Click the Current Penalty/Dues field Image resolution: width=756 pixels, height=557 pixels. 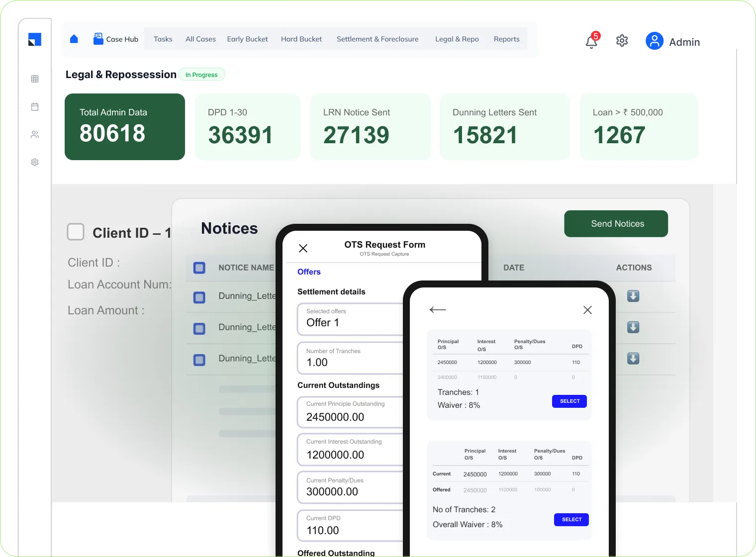(350, 488)
